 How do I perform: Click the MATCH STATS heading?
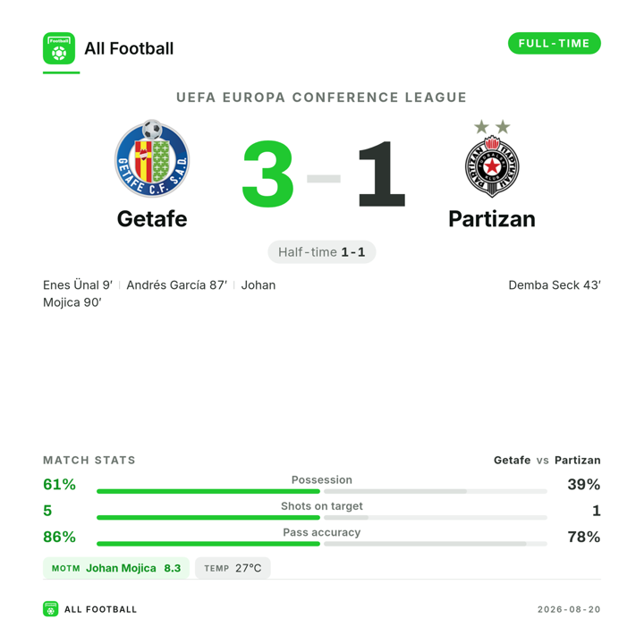[89, 460]
